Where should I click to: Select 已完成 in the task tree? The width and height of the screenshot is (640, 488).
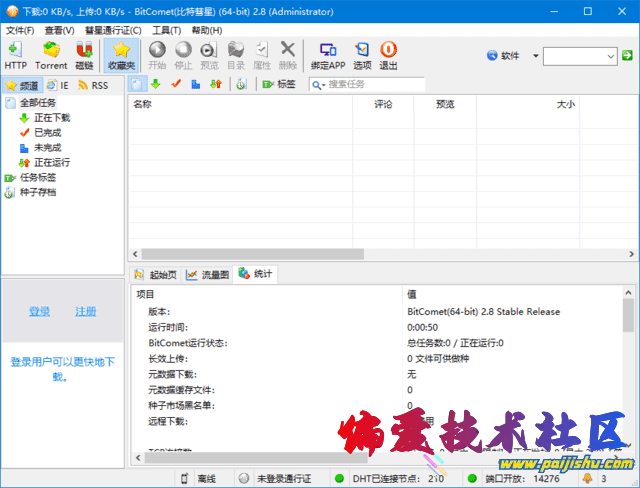[47, 133]
